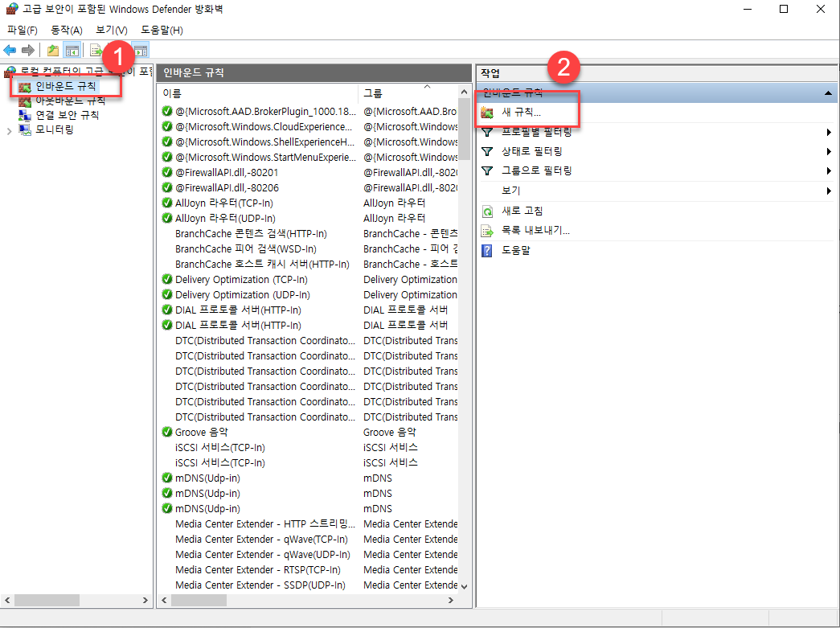The height and width of the screenshot is (628, 840).
Task: Open the 보기 submenu arrow in actions pane
Action: coord(829,191)
